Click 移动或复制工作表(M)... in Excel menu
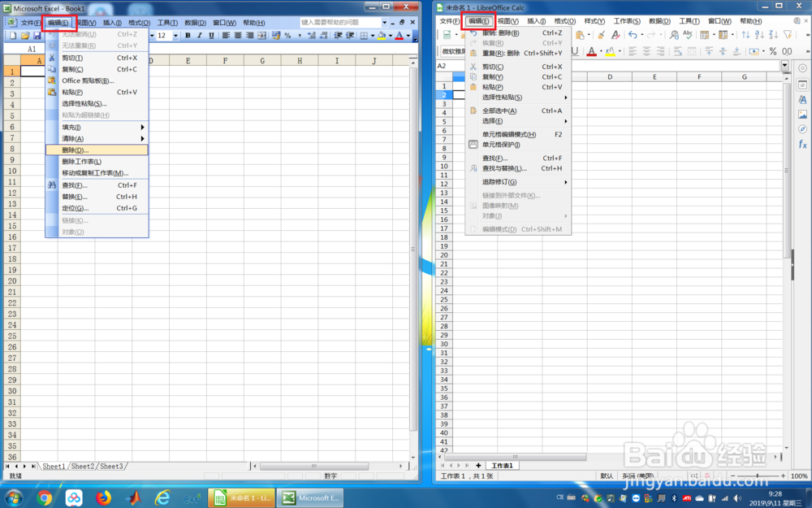 pos(97,172)
